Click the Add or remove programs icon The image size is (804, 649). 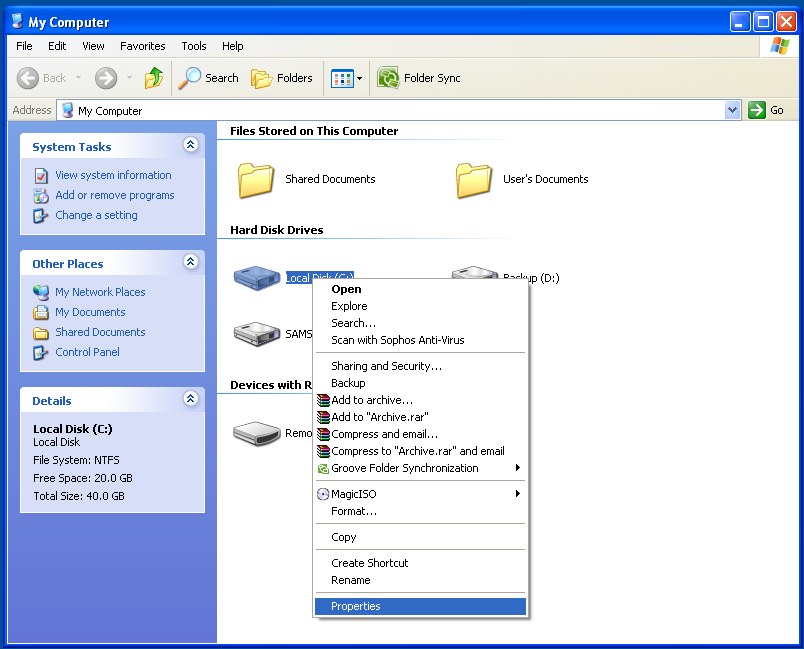[41, 196]
